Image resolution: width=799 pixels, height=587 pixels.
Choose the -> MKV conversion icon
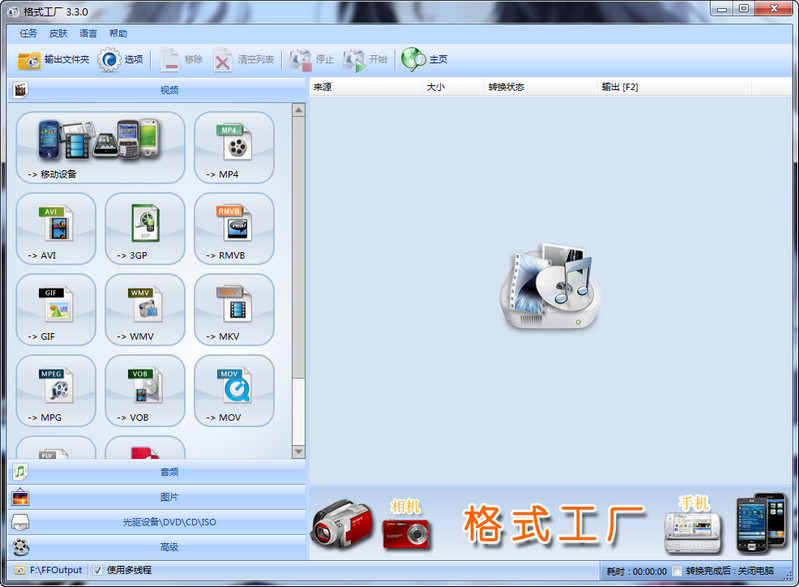(234, 310)
